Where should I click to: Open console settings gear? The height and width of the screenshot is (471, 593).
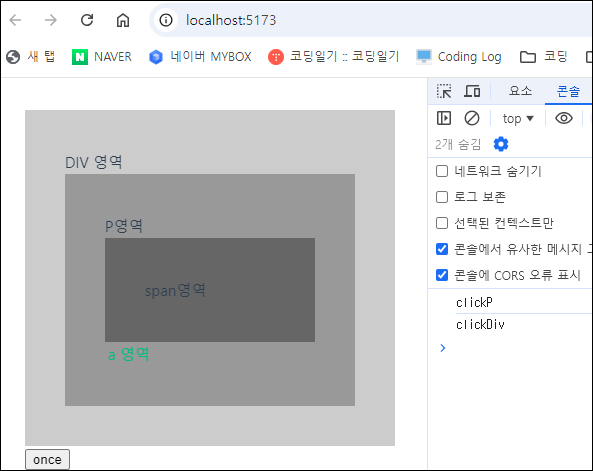point(501,144)
